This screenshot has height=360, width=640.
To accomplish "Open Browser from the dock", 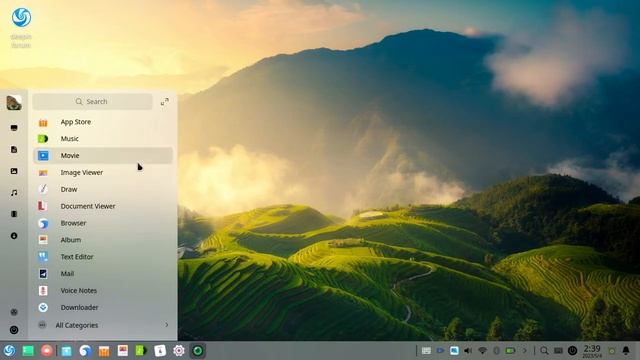I will (x=85, y=351).
